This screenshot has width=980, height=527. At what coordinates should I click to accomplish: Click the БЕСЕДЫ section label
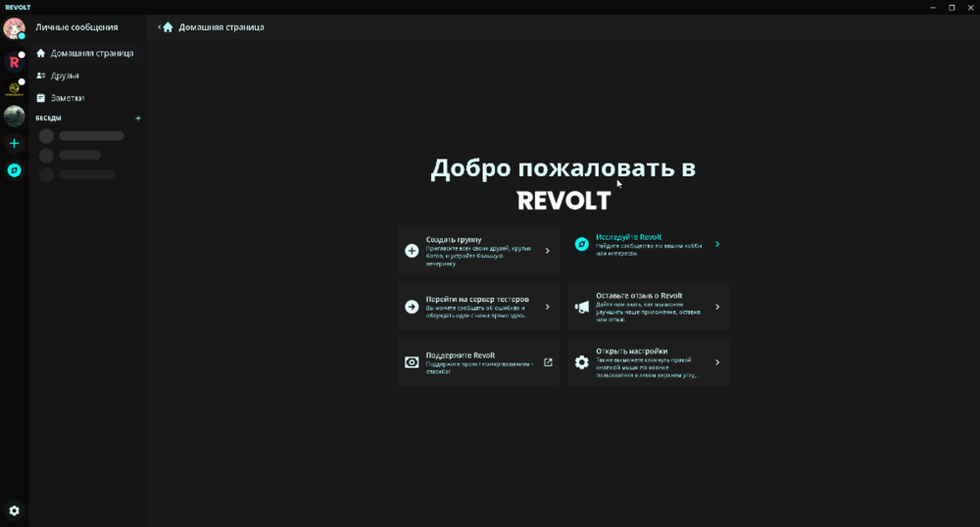[48, 118]
